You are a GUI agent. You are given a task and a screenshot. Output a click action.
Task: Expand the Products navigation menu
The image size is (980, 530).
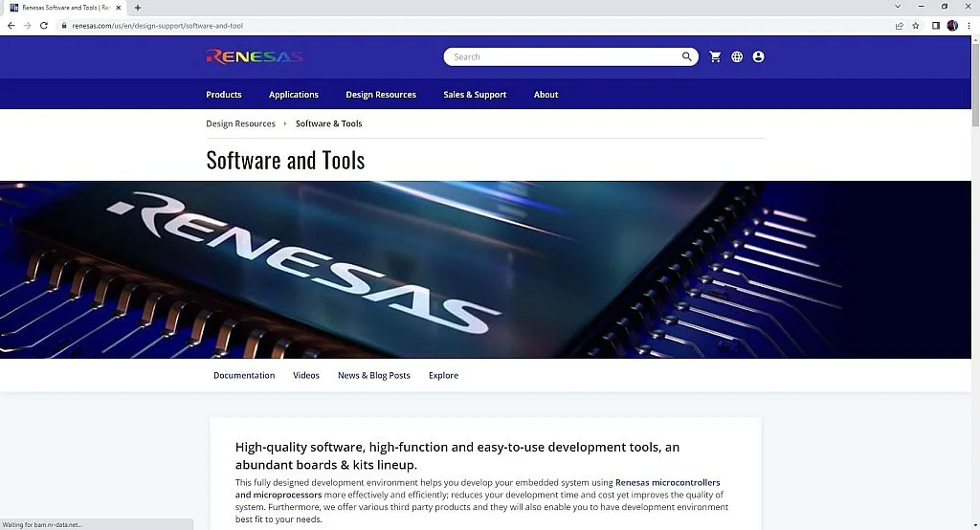click(x=224, y=95)
